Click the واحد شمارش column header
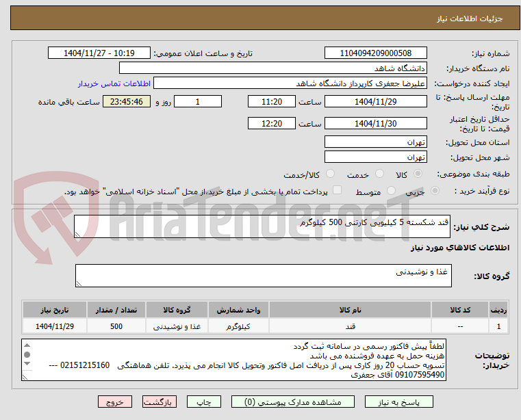 pos(238,310)
